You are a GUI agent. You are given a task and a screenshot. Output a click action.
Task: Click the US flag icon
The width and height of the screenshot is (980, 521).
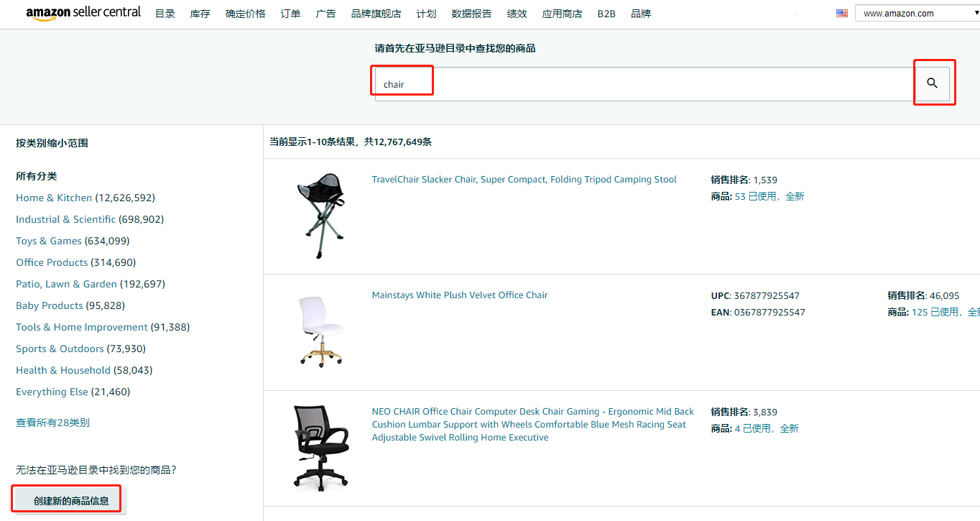(x=842, y=13)
